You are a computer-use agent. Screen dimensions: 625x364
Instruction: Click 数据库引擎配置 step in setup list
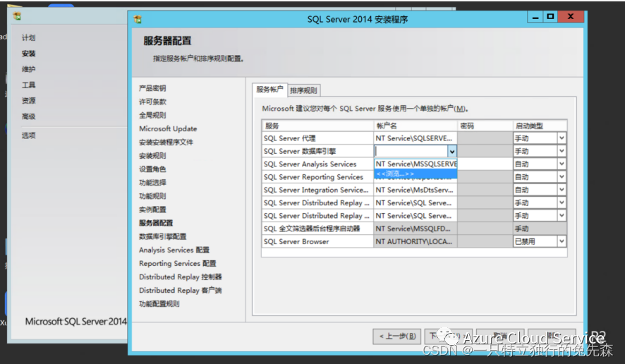pyautogui.click(x=163, y=236)
